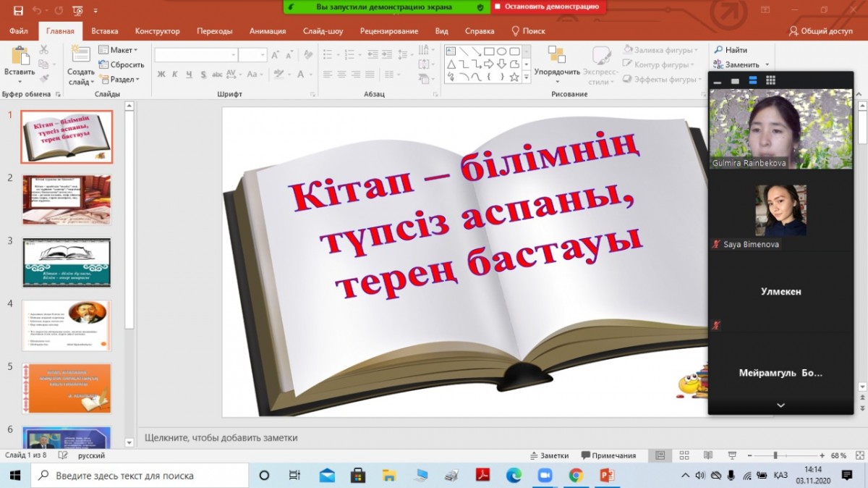Viewport: 868px width, 488px height.
Task: Toggle bold Ж formatting
Action: click(x=161, y=75)
